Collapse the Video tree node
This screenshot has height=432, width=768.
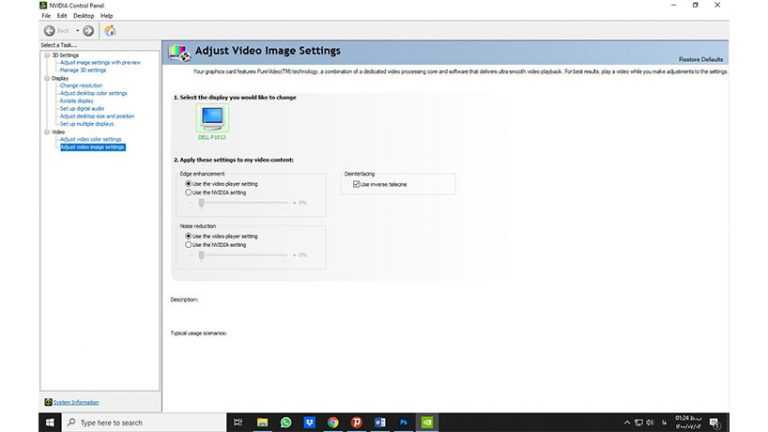click(47, 132)
